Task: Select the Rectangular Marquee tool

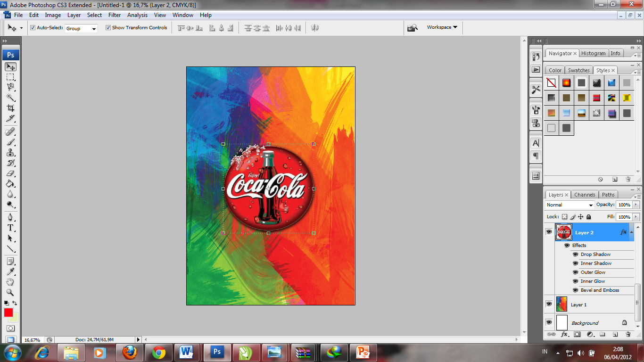Action: [10, 77]
